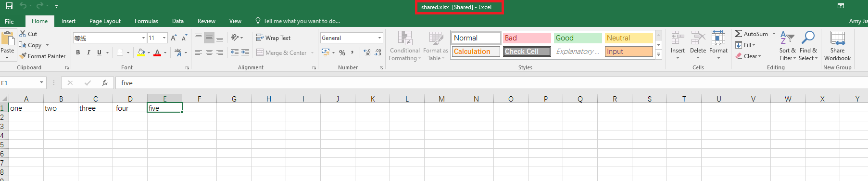The width and height of the screenshot is (868, 181).
Task: Open the General number format dropdown
Action: click(x=379, y=38)
